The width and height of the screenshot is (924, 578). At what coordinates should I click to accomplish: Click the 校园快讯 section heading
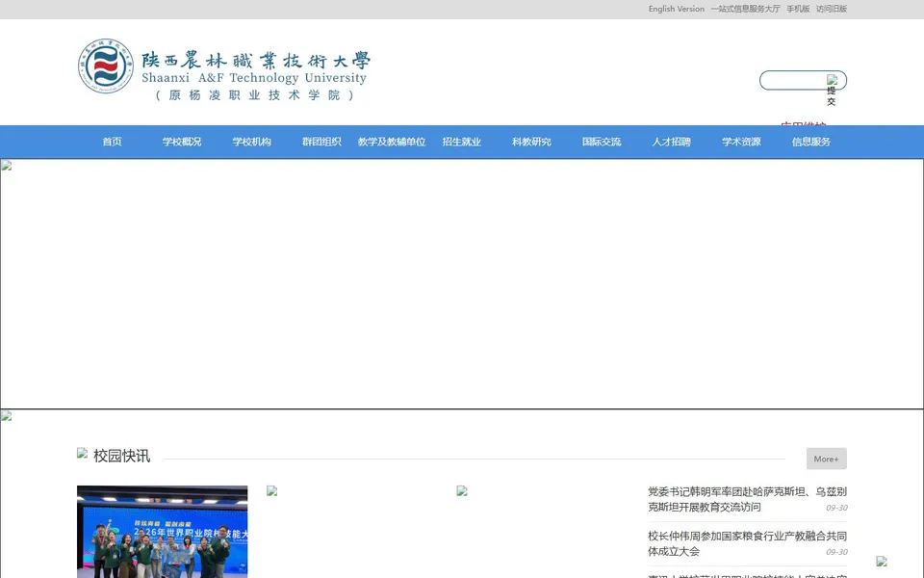pyautogui.click(x=121, y=456)
